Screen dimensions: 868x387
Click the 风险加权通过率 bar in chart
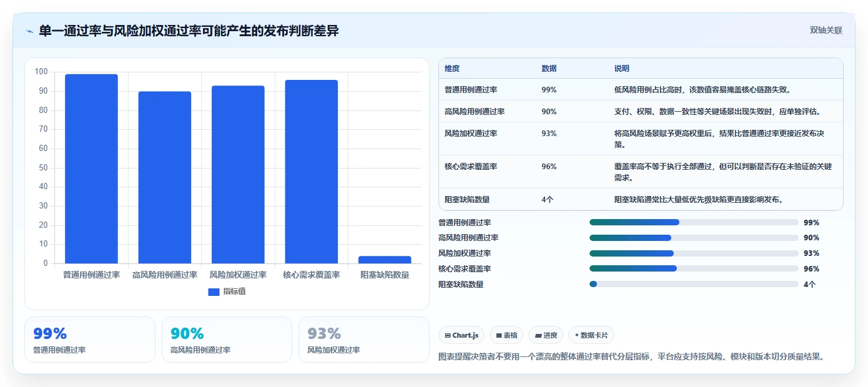[x=238, y=174]
